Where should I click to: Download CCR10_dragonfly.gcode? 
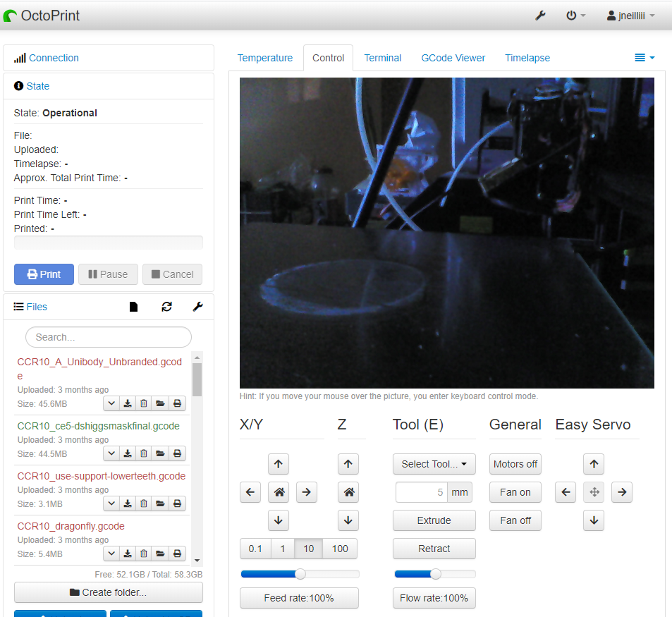[128, 554]
